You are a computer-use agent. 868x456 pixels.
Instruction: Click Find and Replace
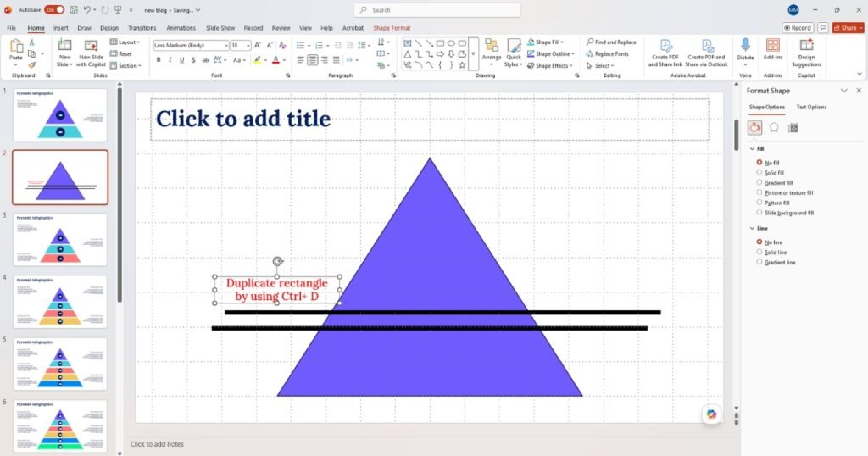pyautogui.click(x=611, y=42)
